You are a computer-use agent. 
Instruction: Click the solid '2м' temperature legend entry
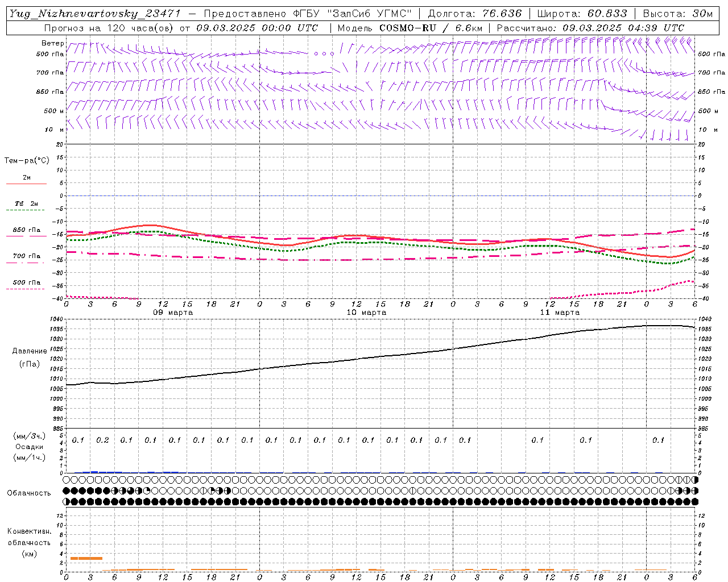[27, 177]
